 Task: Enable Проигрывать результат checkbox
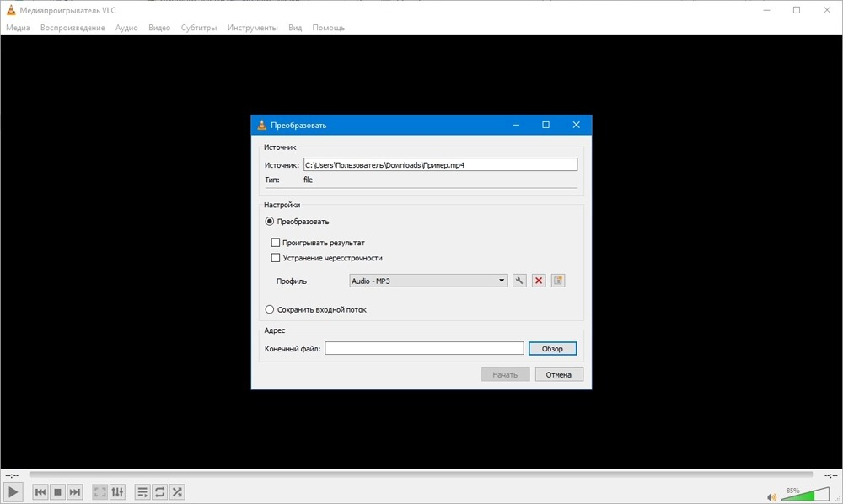tap(276, 243)
